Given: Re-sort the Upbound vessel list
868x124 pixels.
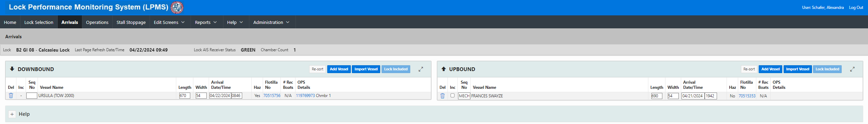Looking at the screenshot, I should [x=749, y=69].
